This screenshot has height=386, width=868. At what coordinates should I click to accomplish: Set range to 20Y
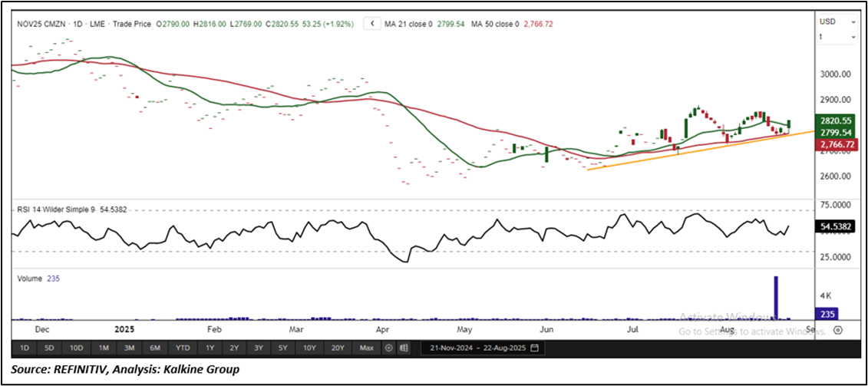(x=338, y=348)
